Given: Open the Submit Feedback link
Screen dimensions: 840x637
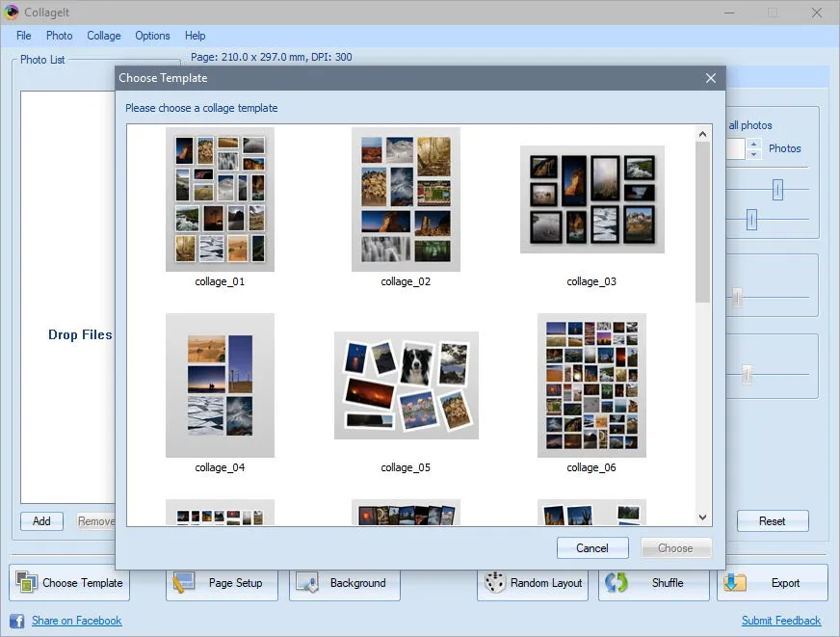Looking at the screenshot, I should click(780, 621).
